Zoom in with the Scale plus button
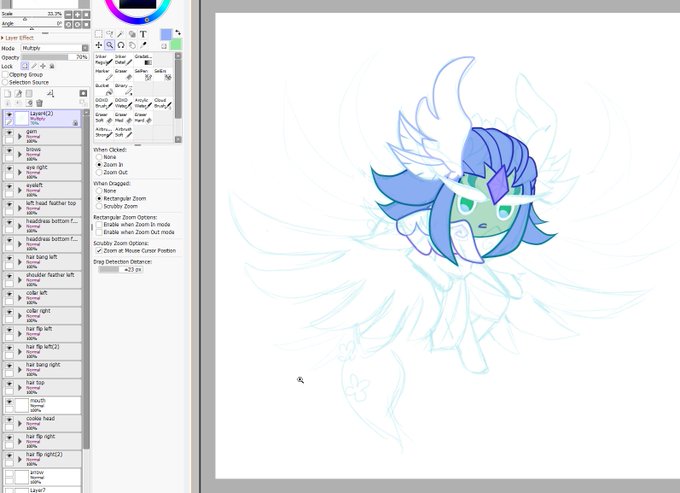The height and width of the screenshot is (493, 680). 77,14
